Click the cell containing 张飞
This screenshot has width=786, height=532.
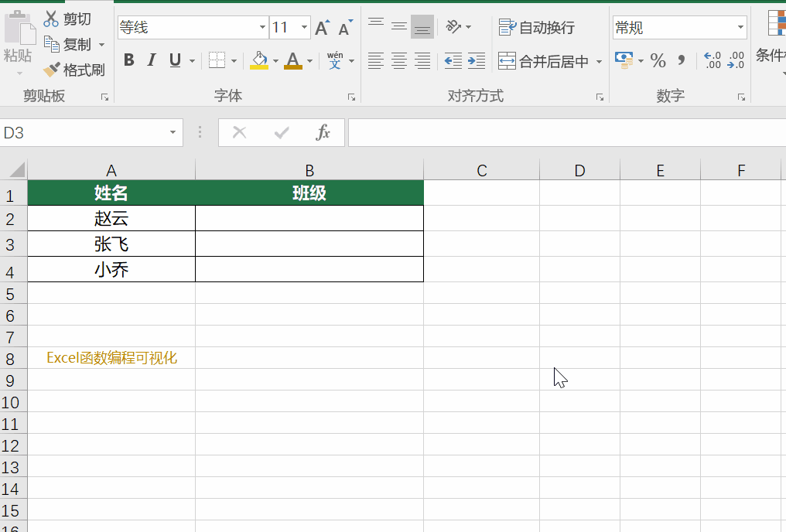pos(111,244)
